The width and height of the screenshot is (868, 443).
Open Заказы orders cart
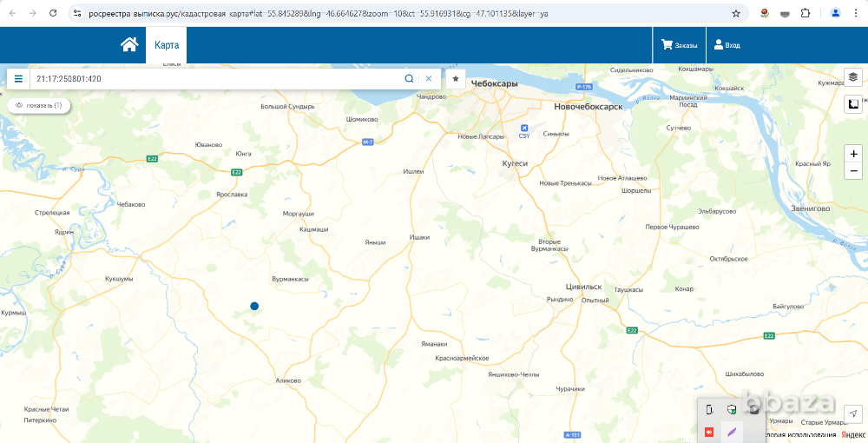[679, 45]
